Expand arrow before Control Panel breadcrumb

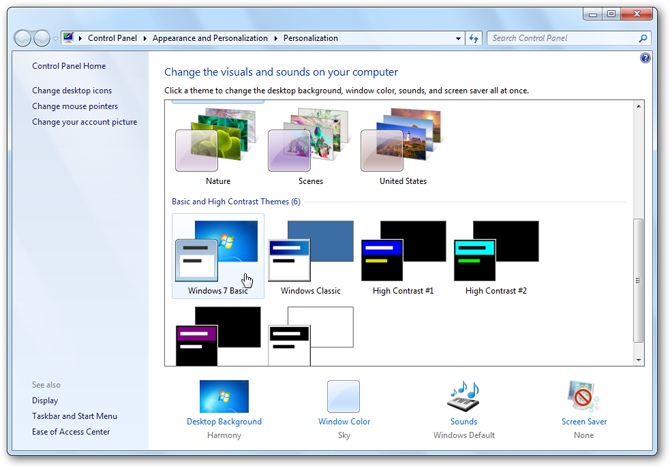tap(80, 38)
